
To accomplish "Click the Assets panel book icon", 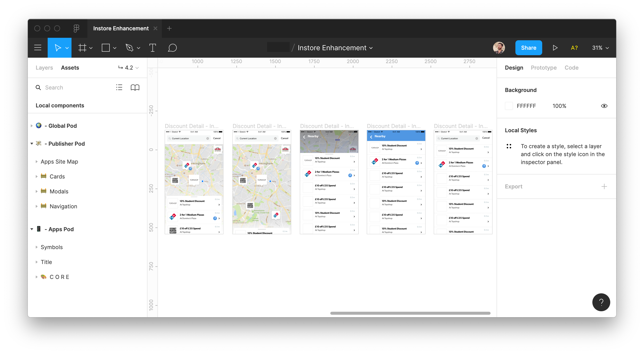I will 135,87.
